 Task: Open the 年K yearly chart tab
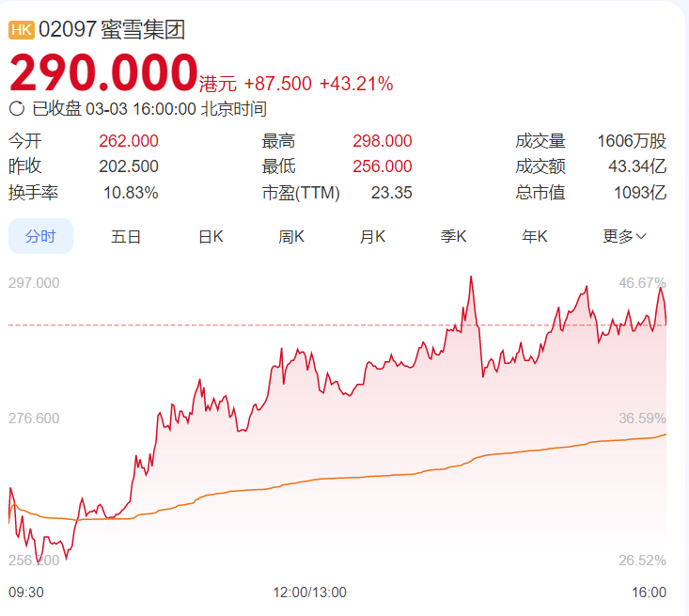[535, 237]
